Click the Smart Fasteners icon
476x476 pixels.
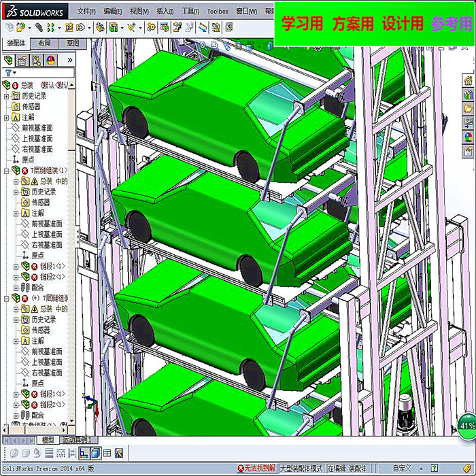[x=69, y=28]
